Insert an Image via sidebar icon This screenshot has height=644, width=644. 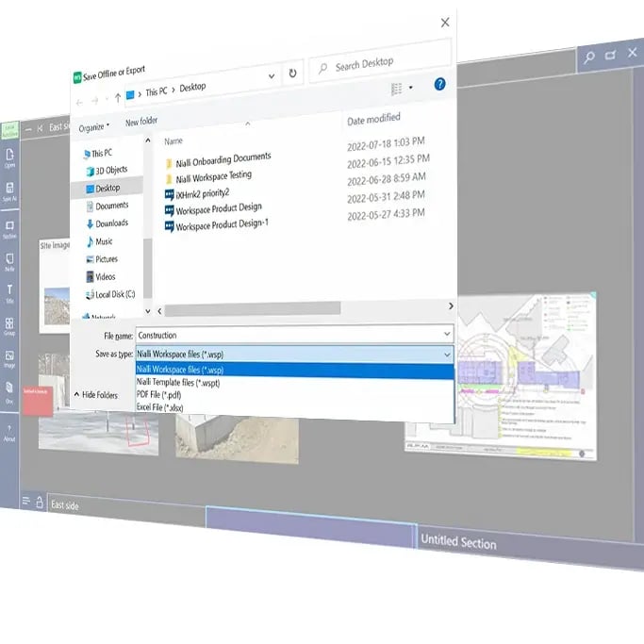[x=9, y=359]
